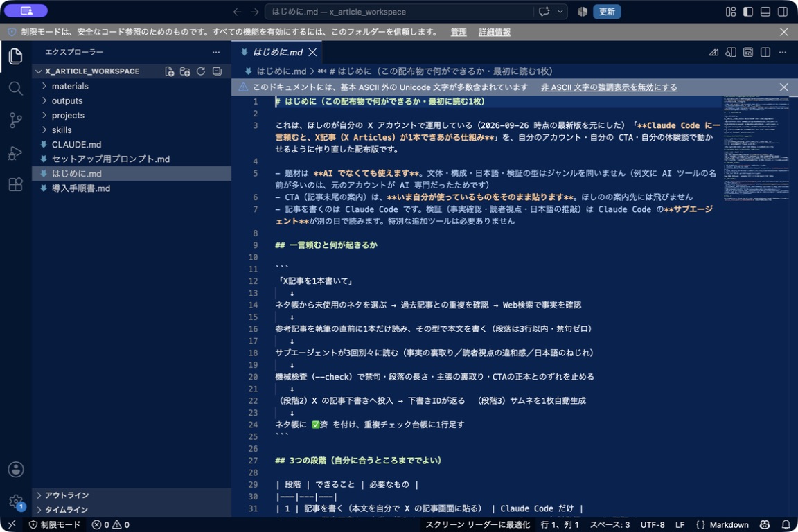Open Explorer views and more actions ellipsis

(x=216, y=52)
